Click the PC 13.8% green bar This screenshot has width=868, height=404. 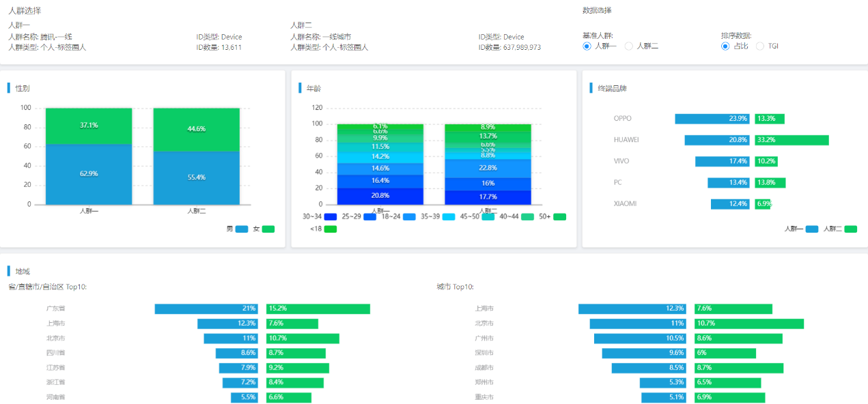(x=770, y=183)
